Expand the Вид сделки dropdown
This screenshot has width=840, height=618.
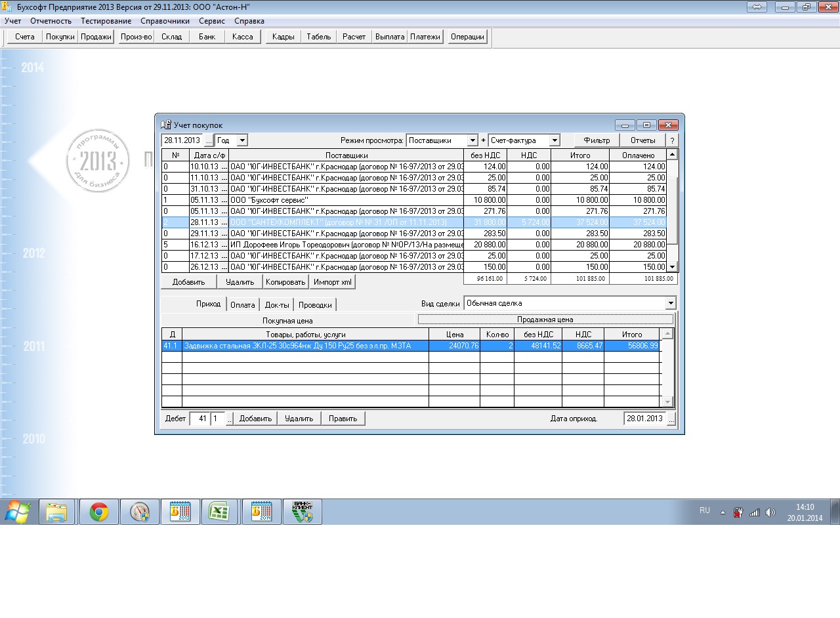click(670, 303)
